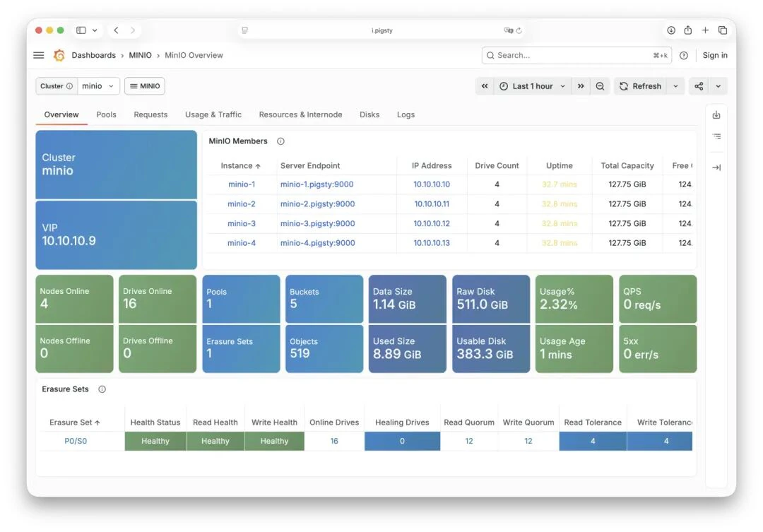Image resolution: width=763 pixels, height=532 pixels.
Task: Open the Last 1 hour time picker
Action: point(533,86)
